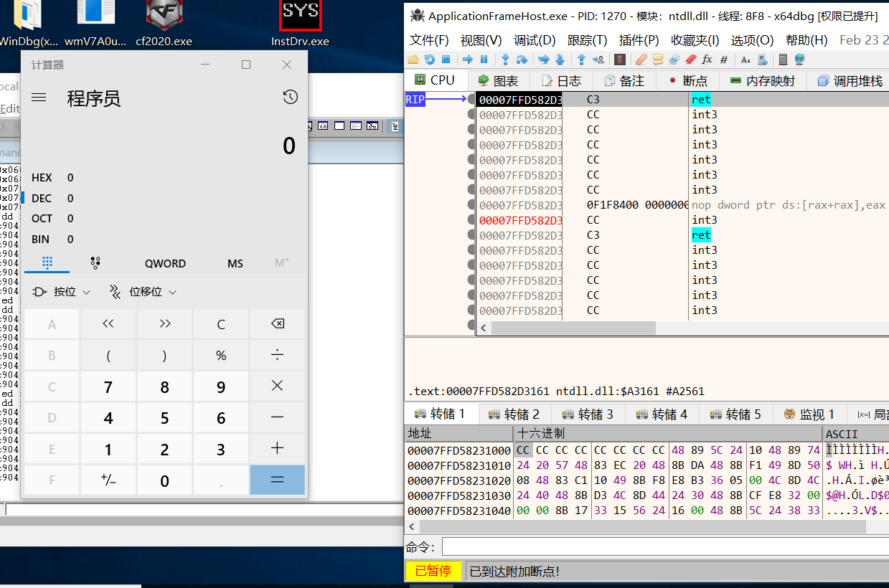
Task: Launch InstDrv.exe from the desktop
Action: pos(301,16)
